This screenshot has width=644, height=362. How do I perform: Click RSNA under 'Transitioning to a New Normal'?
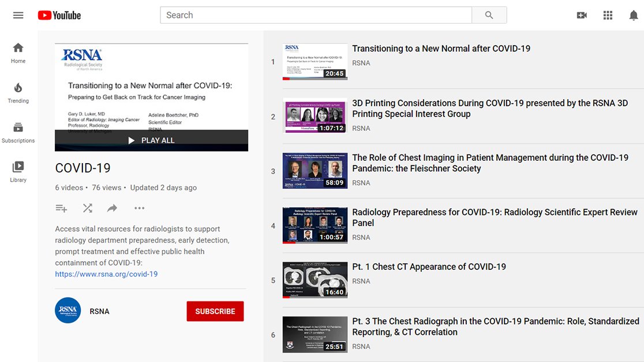pos(361,63)
